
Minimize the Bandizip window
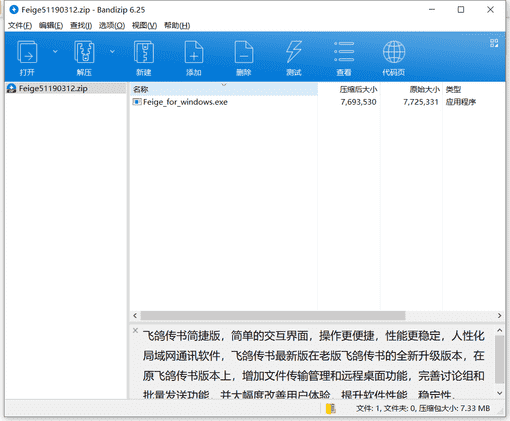(432, 10)
